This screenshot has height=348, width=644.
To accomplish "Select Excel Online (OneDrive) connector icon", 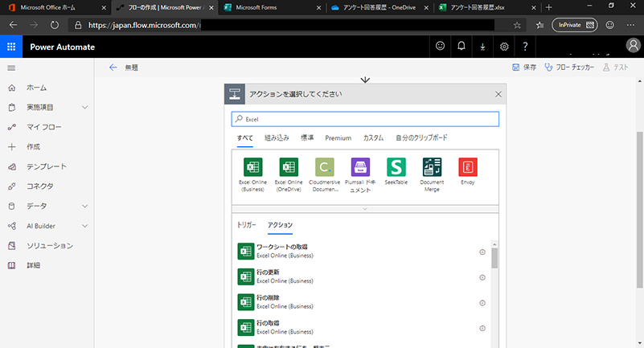I will (x=289, y=167).
